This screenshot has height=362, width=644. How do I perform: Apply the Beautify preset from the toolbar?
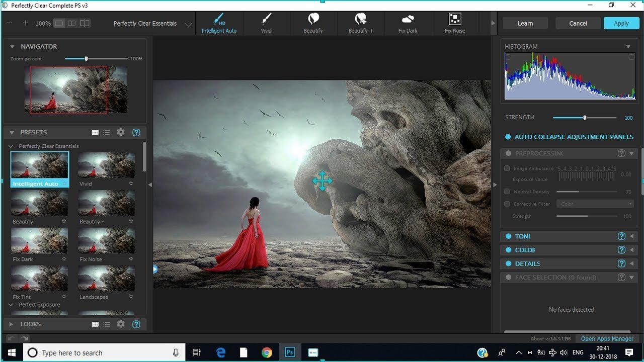313,23
